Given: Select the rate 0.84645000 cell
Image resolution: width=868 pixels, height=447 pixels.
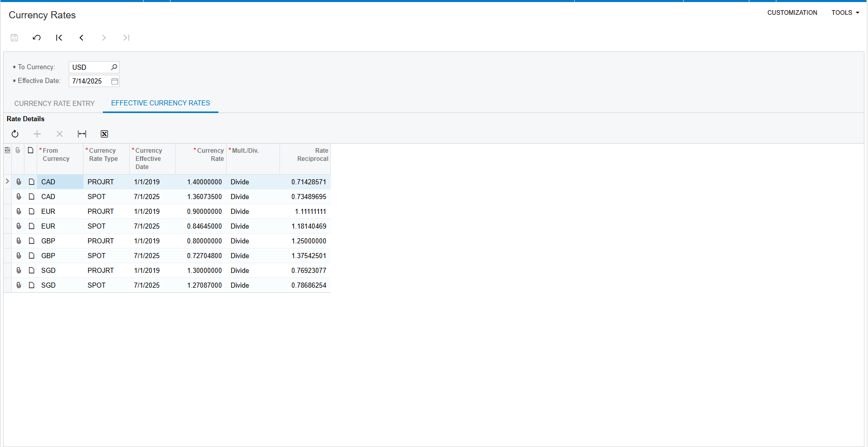Looking at the screenshot, I should coord(201,226).
